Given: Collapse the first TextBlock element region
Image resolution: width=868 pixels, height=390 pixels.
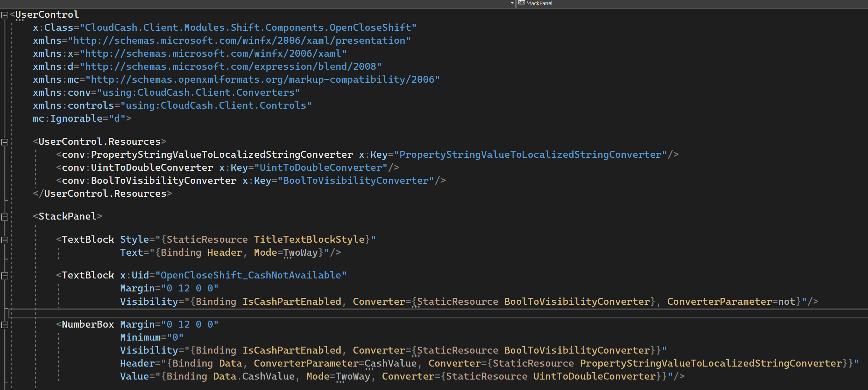Looking at the screenshot, I should [x=4, y=240].
